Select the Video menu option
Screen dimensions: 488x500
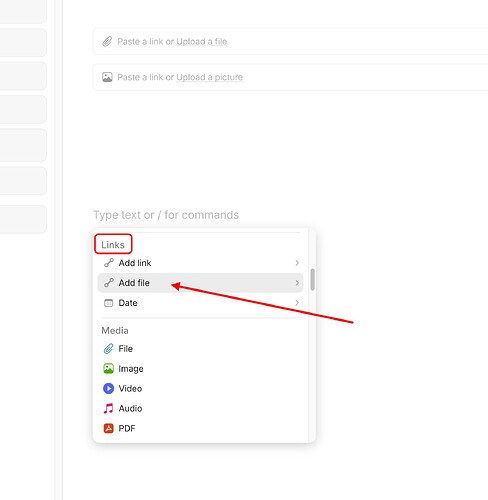coord(200,389)
